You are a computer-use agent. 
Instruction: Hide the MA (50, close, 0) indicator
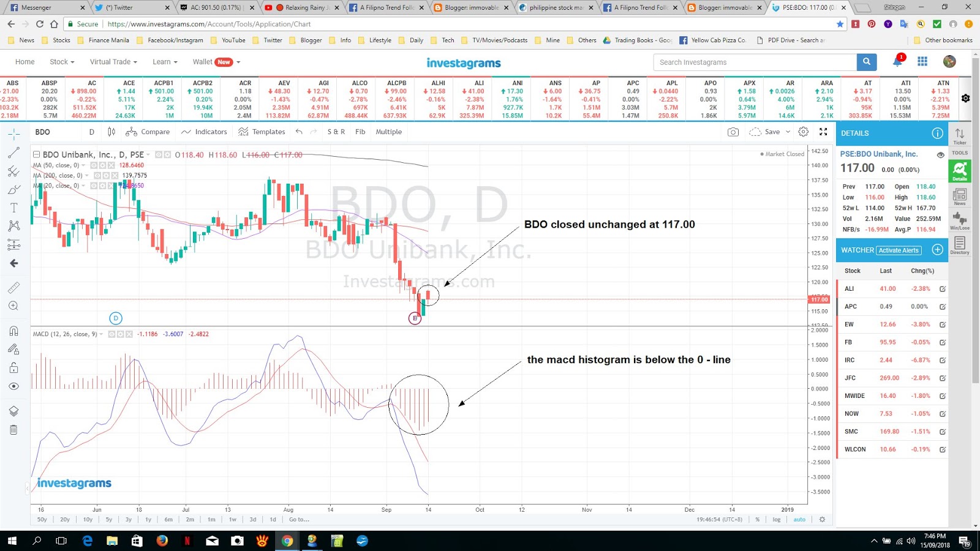click(x=94, y=165)
